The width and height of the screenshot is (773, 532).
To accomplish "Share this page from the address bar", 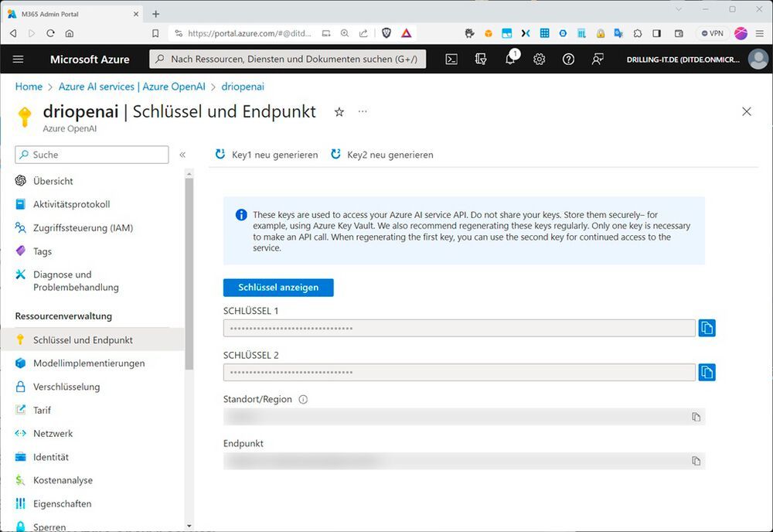I will pyautogui.click(x=363, y=33).
